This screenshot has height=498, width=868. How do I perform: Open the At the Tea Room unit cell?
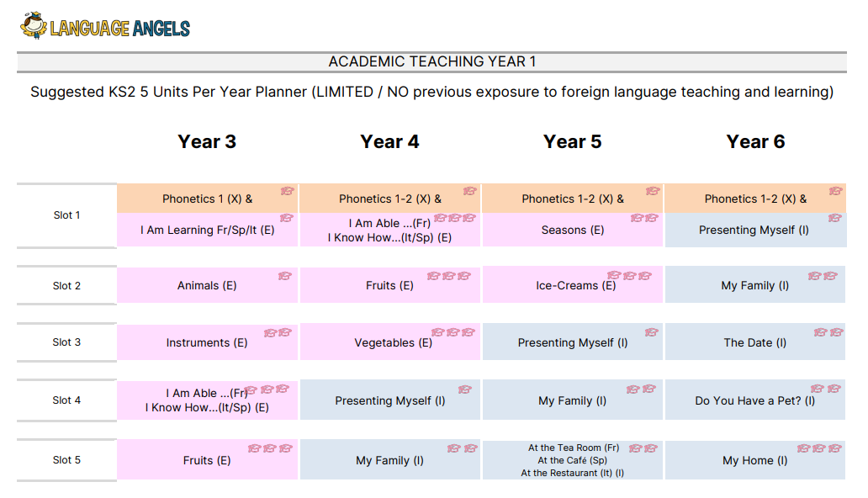[573, 460]
